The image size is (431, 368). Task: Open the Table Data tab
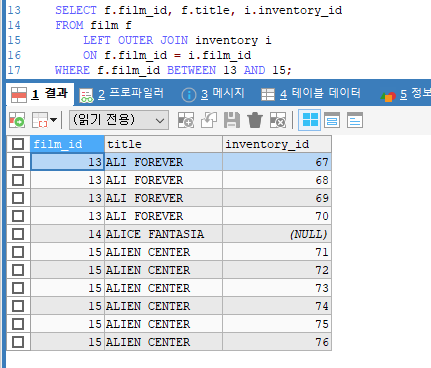[x=311, y=94]
